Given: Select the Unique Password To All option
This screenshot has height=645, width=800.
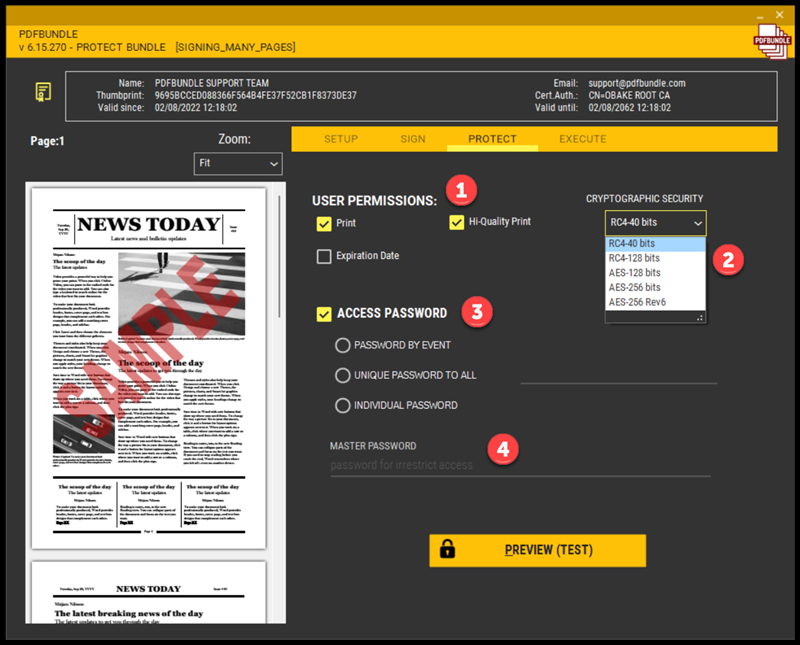Looking at the screenshot, I should (x=342, y=376).
